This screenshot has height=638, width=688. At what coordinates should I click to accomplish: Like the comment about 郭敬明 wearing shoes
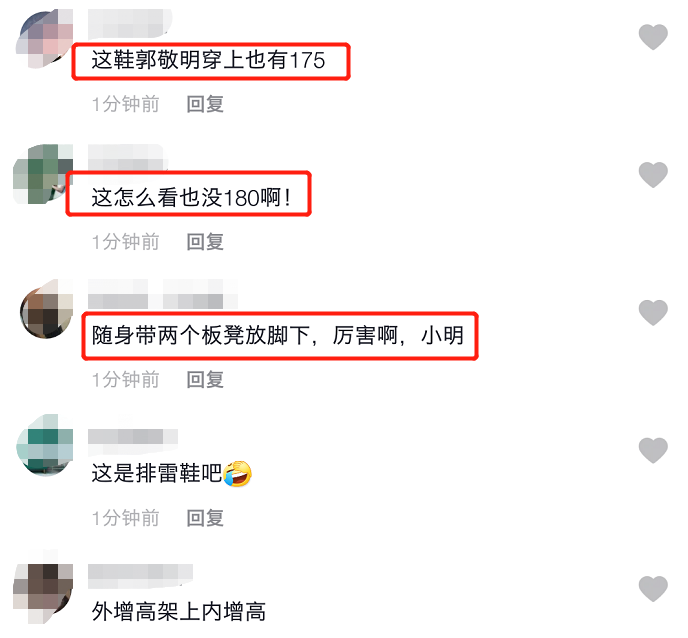click(x=653, y=37)
